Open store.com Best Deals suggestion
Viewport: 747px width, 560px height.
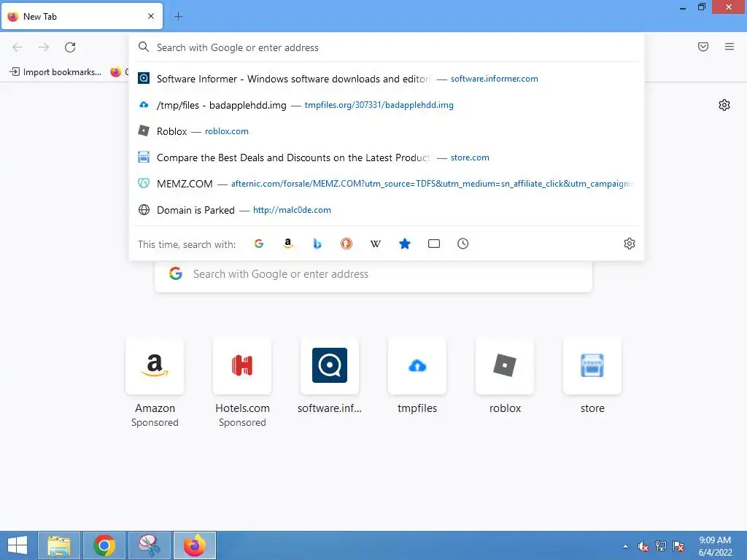pos(387,157)
